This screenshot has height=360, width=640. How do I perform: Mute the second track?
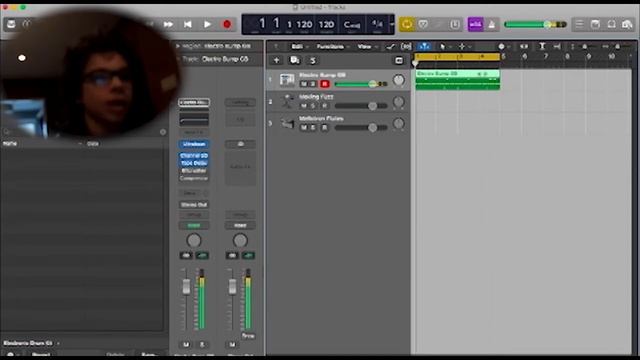304,106
